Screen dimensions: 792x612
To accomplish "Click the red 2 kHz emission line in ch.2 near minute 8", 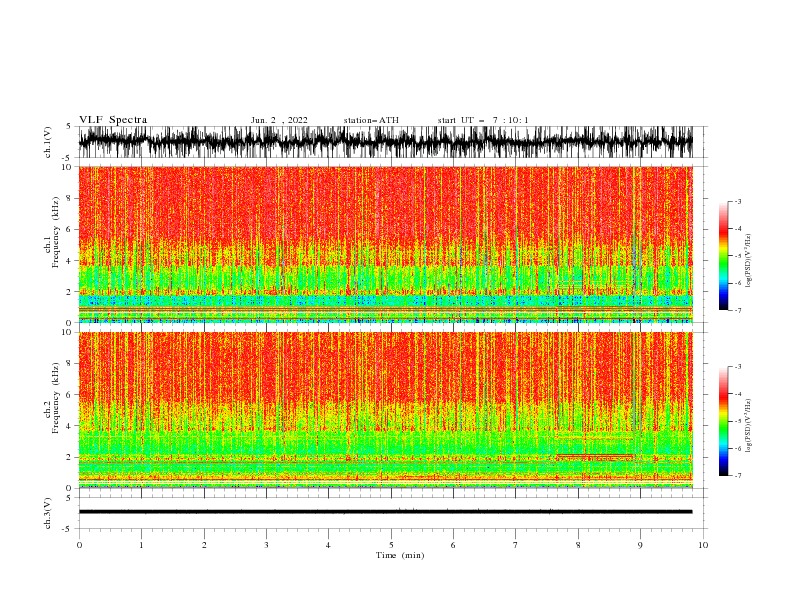I will pos(595,457).
